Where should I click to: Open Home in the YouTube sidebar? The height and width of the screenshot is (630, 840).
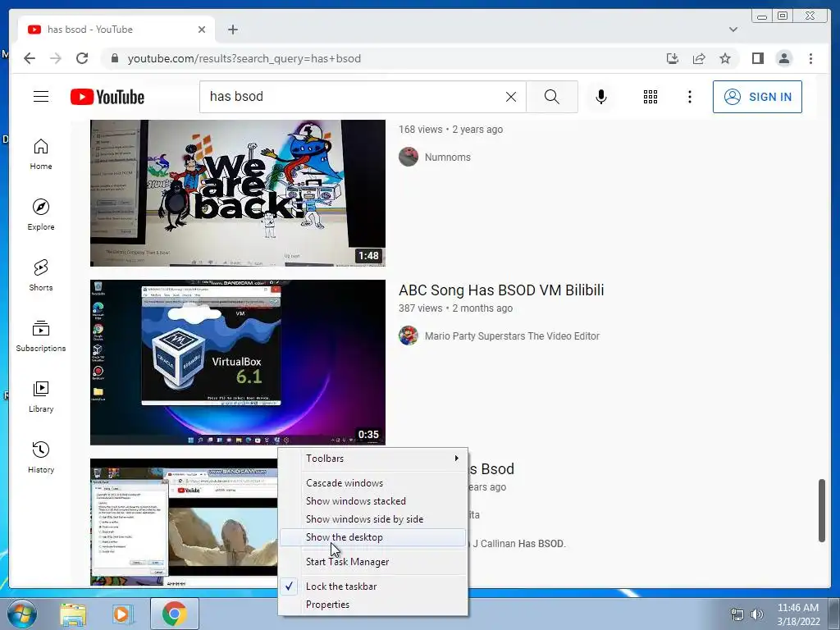[41, 154]
